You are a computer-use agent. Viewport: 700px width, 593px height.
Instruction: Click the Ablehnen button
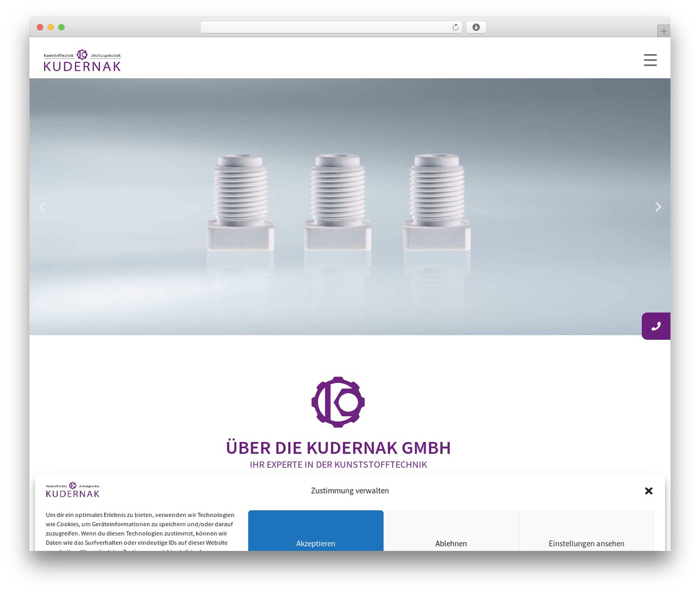point(451,531)
